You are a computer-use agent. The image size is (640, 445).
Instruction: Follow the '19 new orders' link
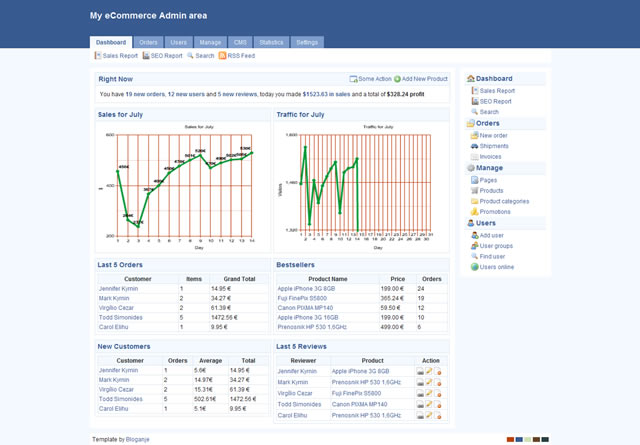[145, 94]
